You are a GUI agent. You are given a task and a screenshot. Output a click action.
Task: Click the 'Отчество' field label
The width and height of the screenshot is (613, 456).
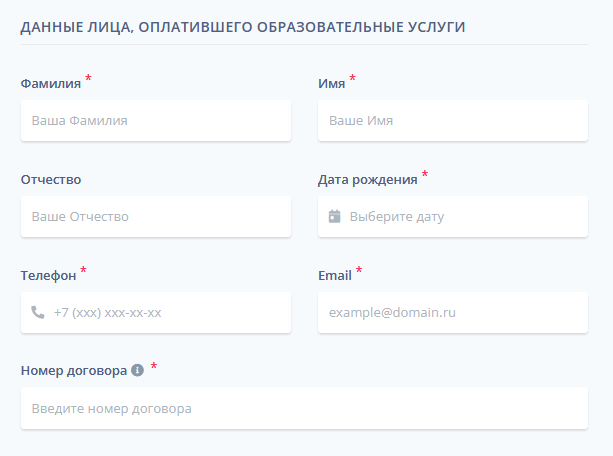coord(51,180)
